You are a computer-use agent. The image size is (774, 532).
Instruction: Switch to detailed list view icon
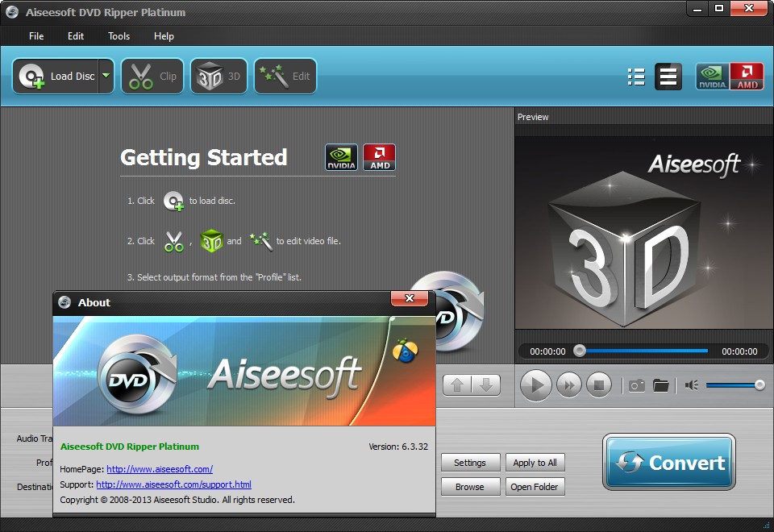click(636, 77)
